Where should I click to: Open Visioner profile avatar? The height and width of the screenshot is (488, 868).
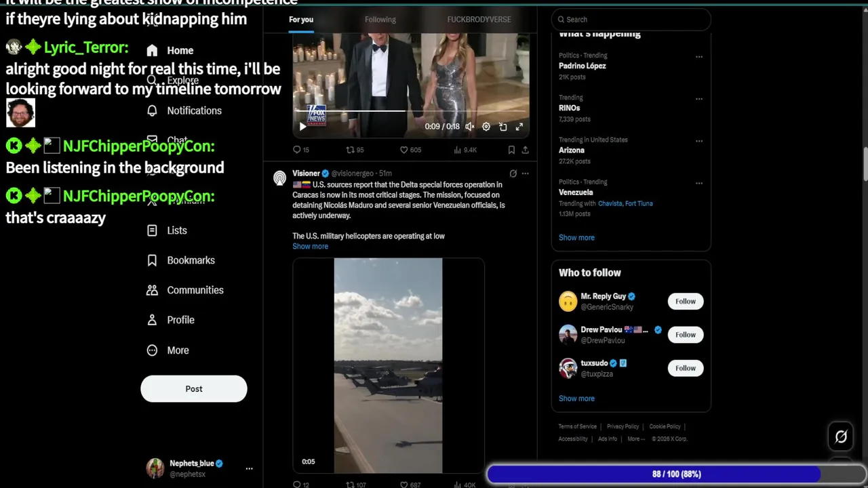tap(279, 178)
